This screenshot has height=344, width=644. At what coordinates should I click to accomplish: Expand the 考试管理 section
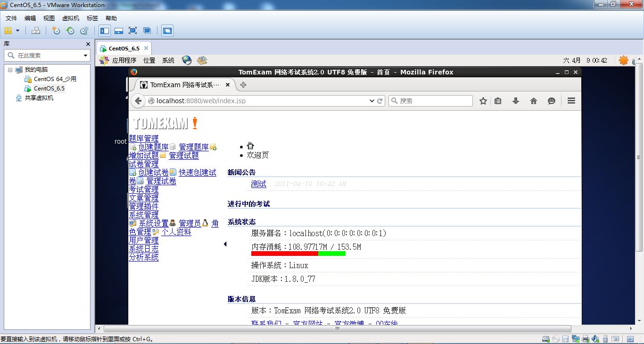click(x=144, y=189)
